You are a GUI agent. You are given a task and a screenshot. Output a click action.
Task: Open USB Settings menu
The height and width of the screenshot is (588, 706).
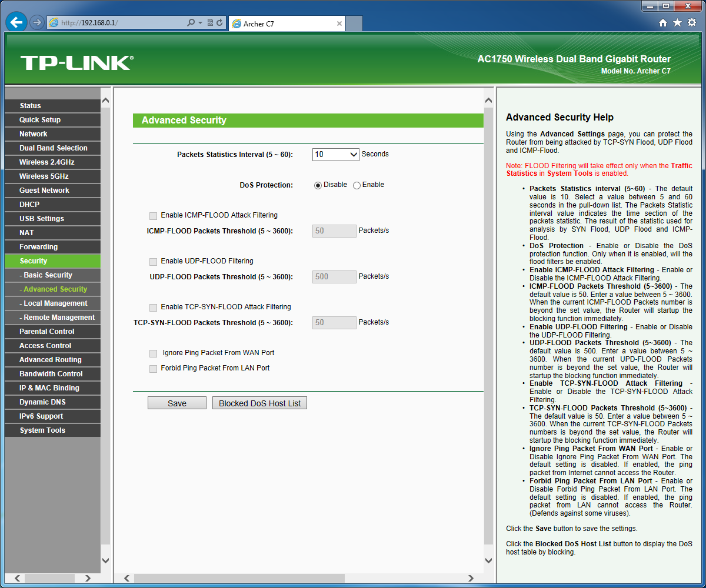[x=52, y=219]
